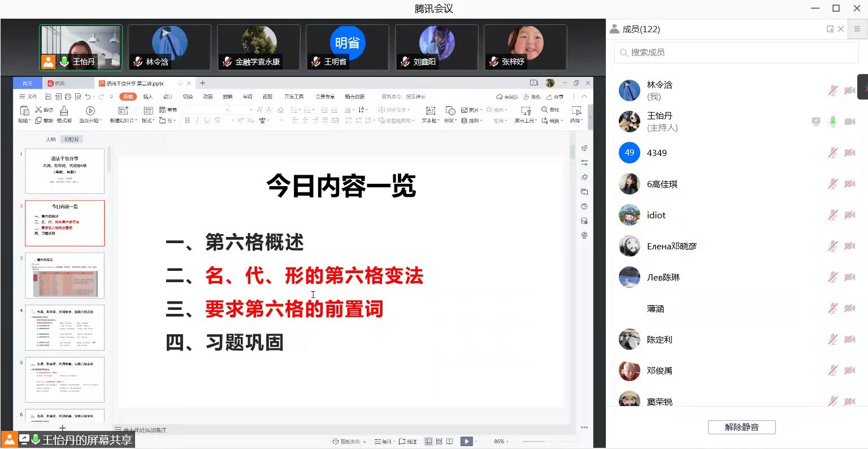The height and width of the screenshot is (449, 868).
Task: Switch to Slide Sorter view icon
Action: click(x=439, y=441)
